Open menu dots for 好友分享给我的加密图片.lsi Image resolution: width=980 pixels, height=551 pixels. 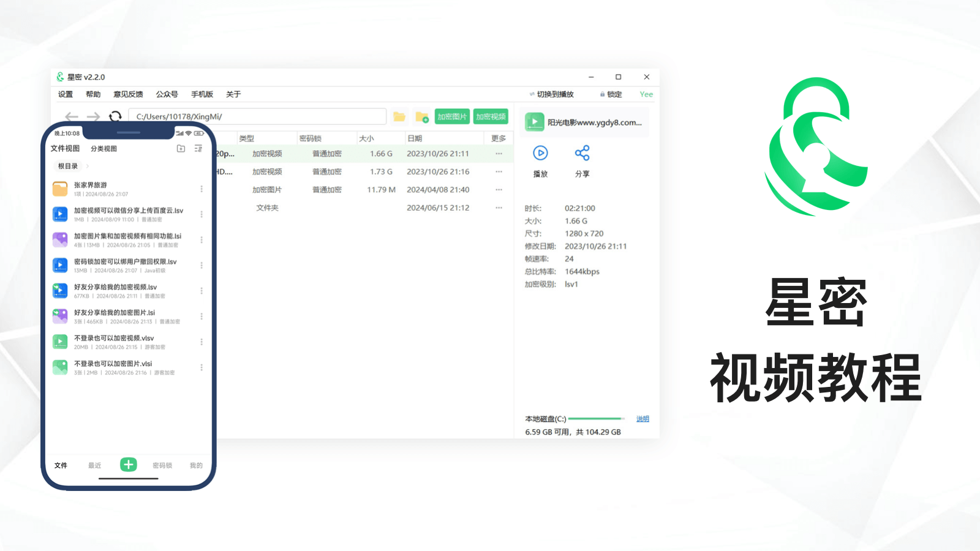202,317
